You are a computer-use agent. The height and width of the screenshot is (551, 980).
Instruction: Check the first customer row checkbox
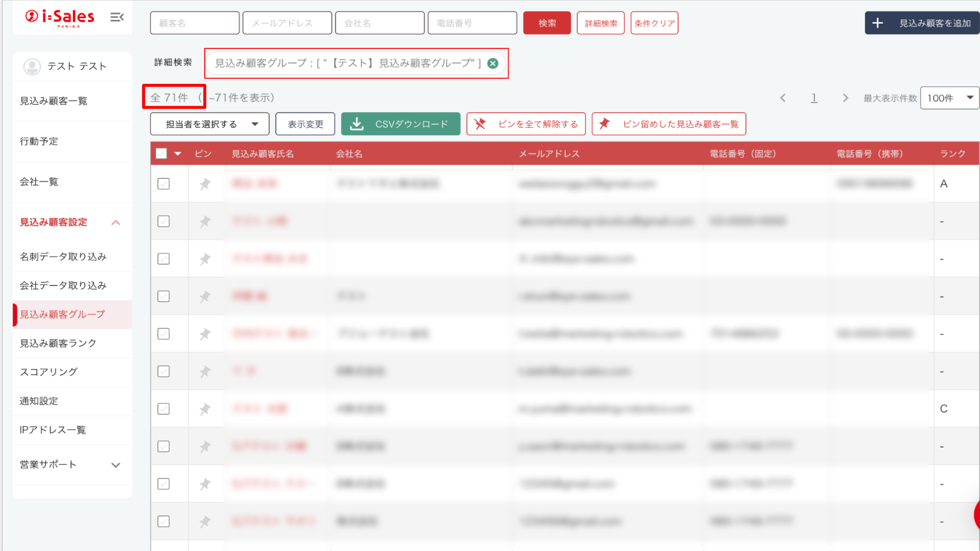point(163,184)
